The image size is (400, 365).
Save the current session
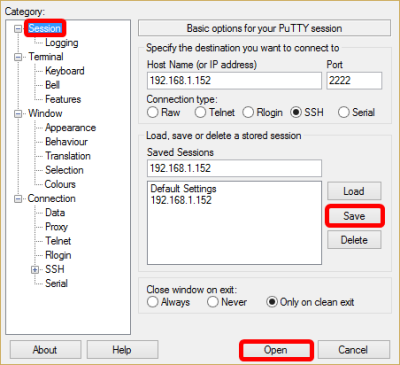click(x=354, y=216)
